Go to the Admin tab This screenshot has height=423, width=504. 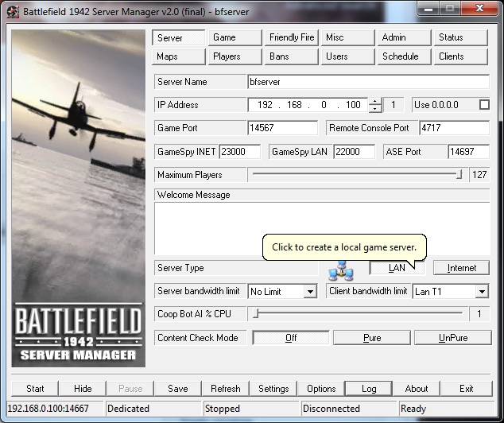(405, 37)
